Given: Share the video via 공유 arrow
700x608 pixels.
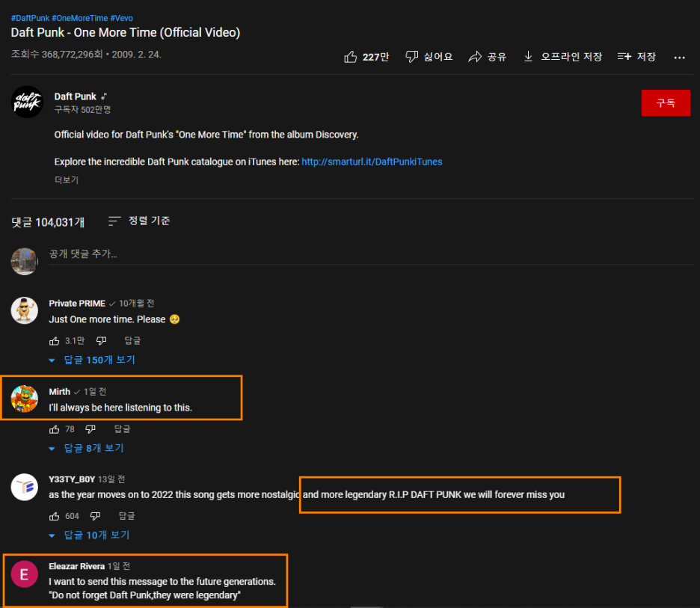Looking at the screenshot, I should (487, 57).
